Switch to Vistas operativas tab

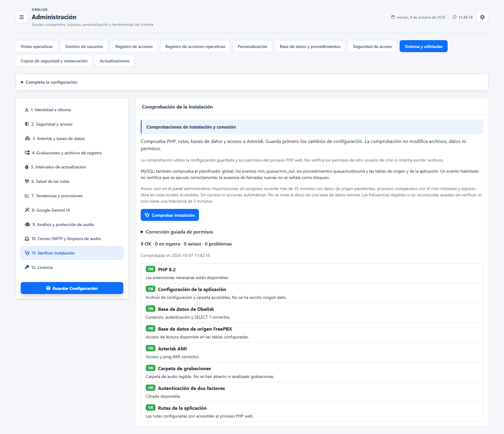click(x=37, y=46)
